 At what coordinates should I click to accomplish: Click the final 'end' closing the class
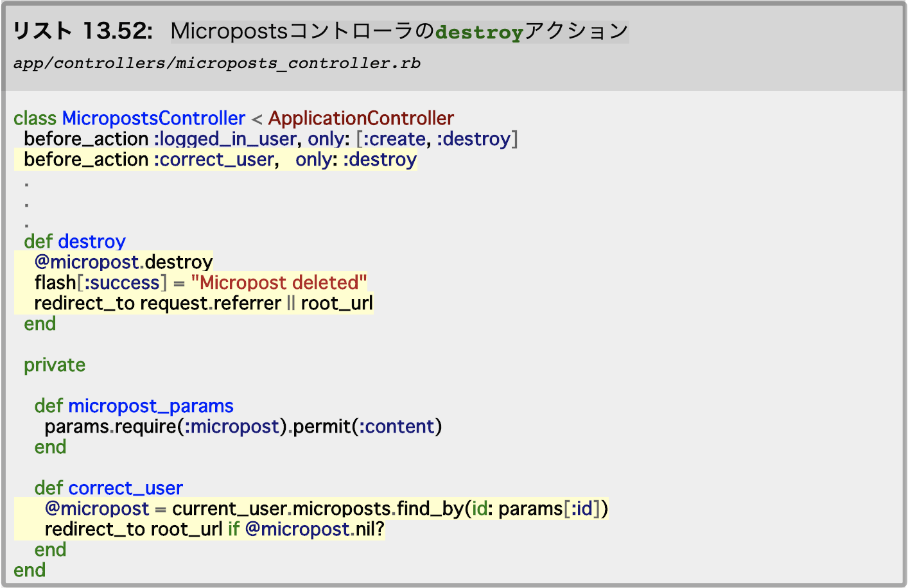coord(30,570)
